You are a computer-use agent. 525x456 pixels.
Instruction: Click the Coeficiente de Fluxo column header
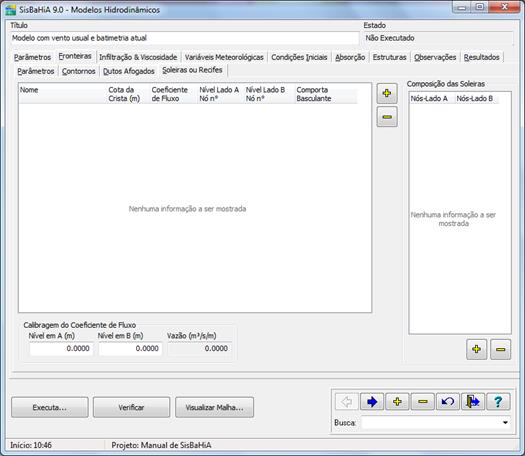(x=173, y=94)
